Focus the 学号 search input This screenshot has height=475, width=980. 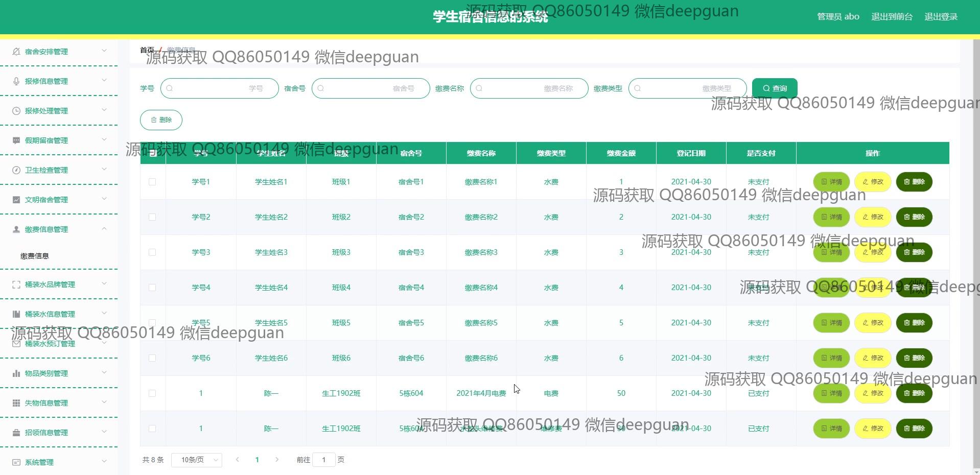(x=220, y=88)
